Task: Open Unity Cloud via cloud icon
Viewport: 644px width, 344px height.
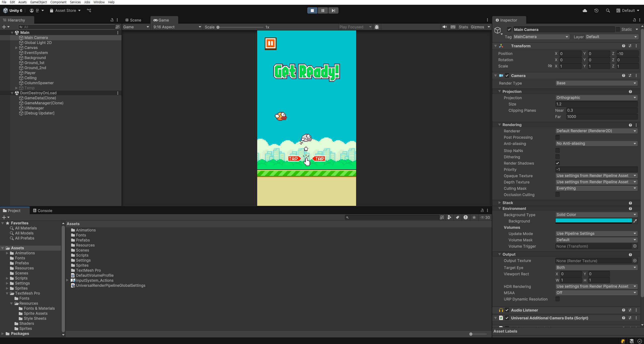Action: [x=585, y=11]
